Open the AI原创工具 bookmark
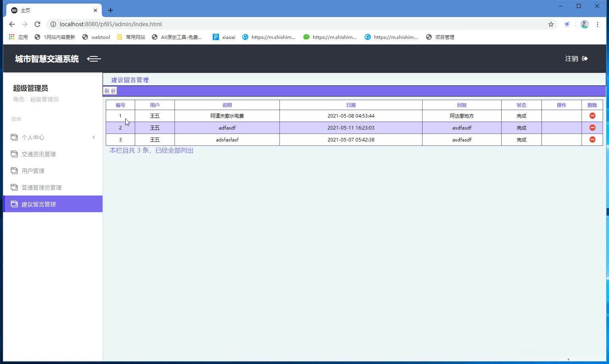Viewport: 609px width, 364px height. pos(177,37)
